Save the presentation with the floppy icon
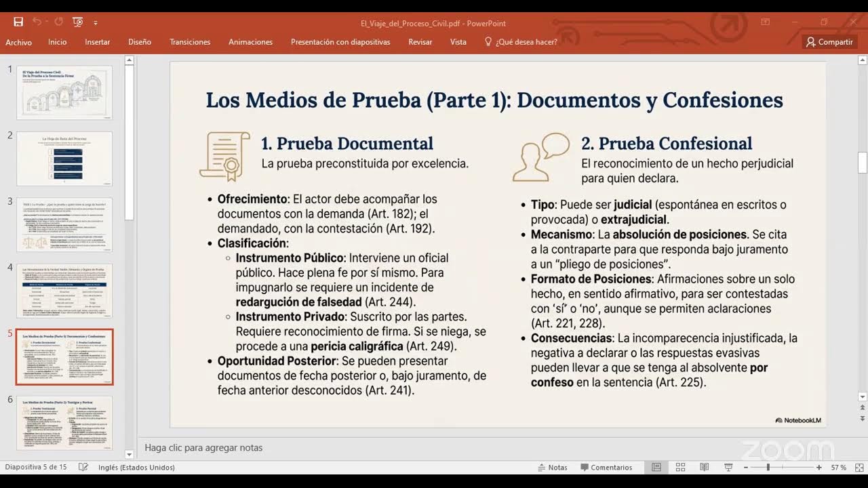Image resolution: width=868 pixels, height=488 pixels. pyautogui.click(x=18, y=22)
